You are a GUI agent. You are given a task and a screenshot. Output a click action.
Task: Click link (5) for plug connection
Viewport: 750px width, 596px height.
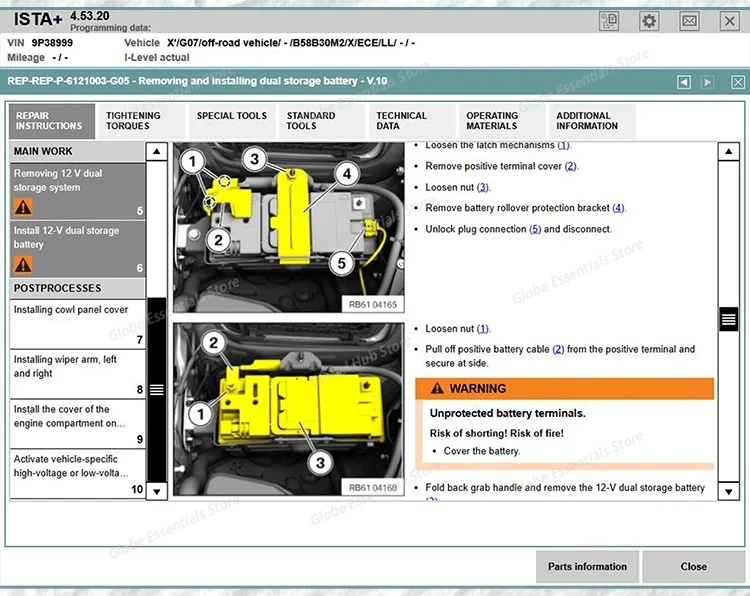point(535,229)
